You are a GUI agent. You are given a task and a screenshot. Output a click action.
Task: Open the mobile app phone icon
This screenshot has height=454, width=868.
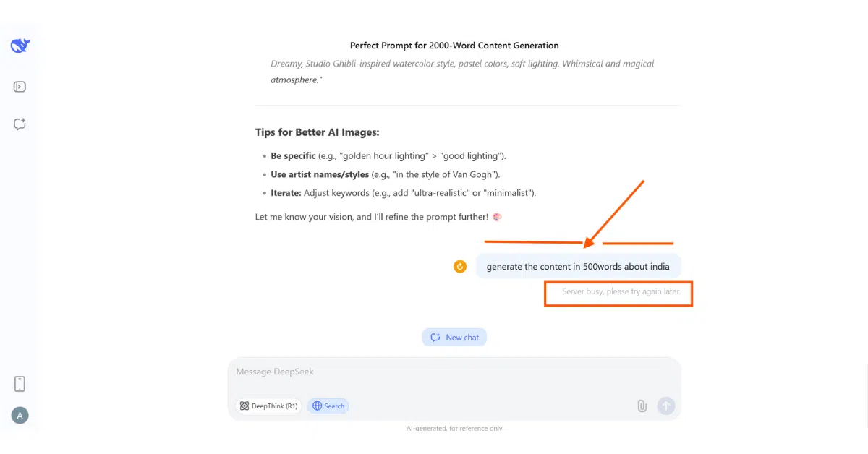click(x=20, y=384)
